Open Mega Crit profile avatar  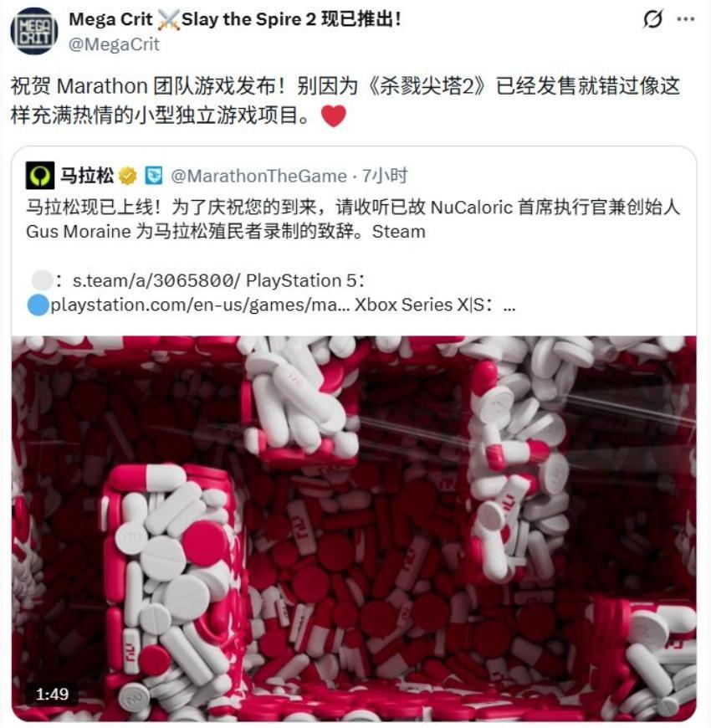pyautogui.click(x=34, y=31)
